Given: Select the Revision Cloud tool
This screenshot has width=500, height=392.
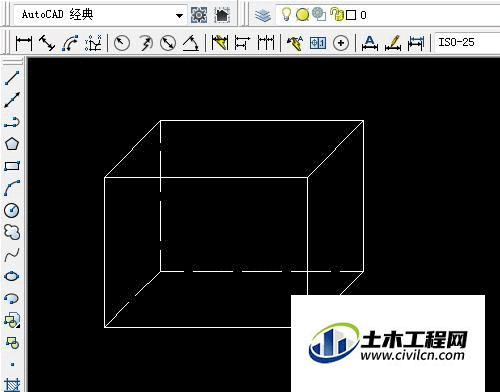Looking at the screenshot, I should click(12, 232).
